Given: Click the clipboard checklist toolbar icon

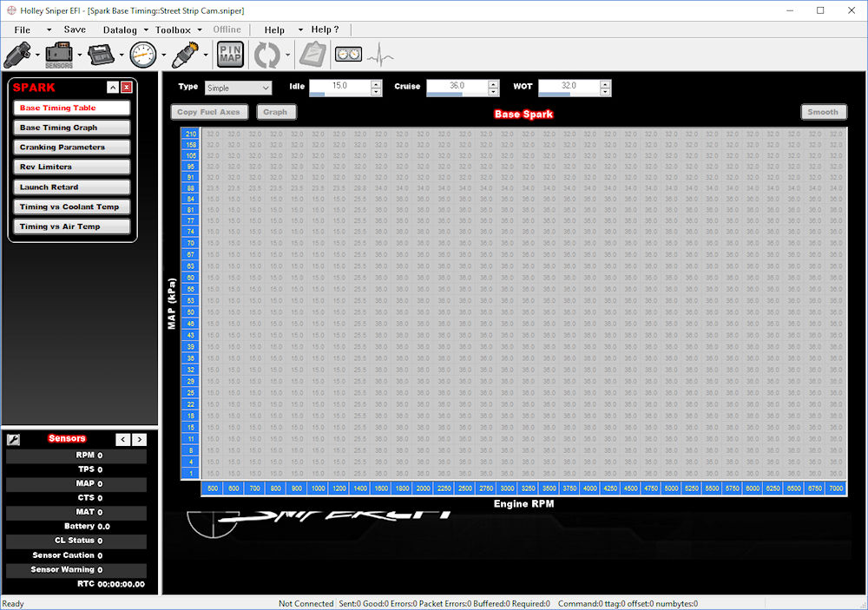Looking at the screenshot, I should pos(312,55).
